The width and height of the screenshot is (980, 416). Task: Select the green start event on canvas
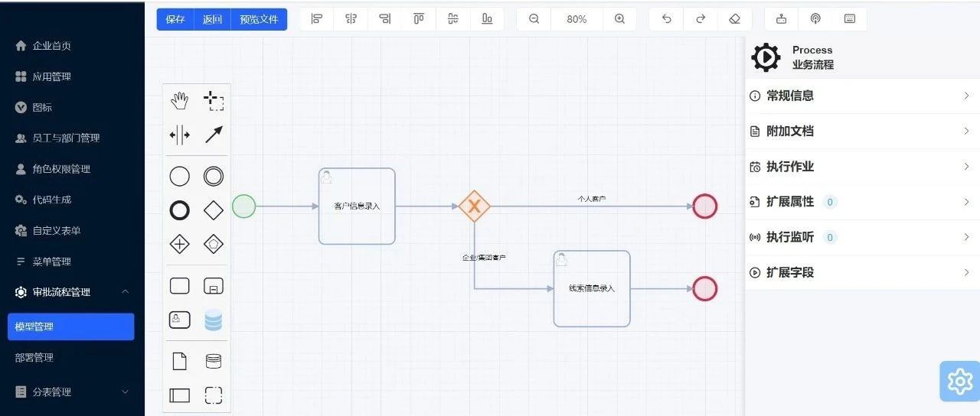[x=243, y=206]
